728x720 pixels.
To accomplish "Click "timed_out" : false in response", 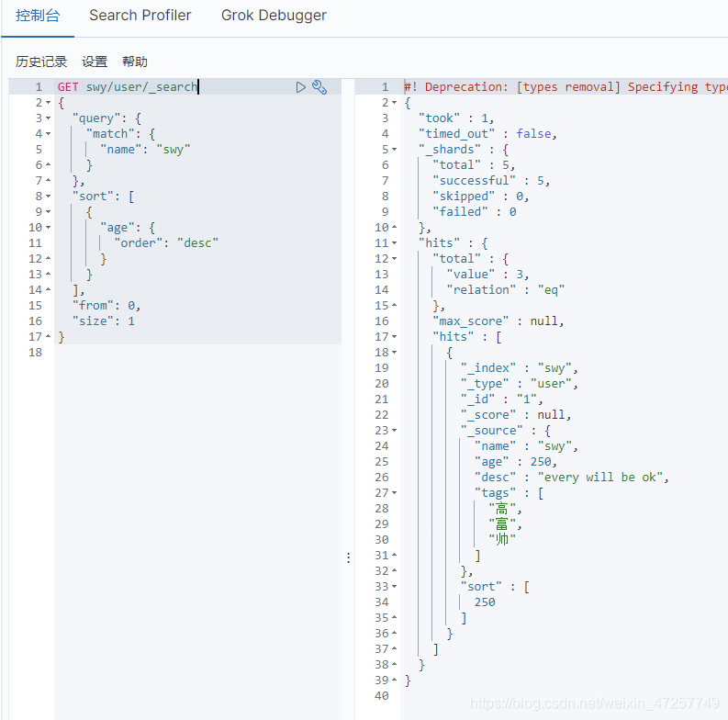I will 487,134.
